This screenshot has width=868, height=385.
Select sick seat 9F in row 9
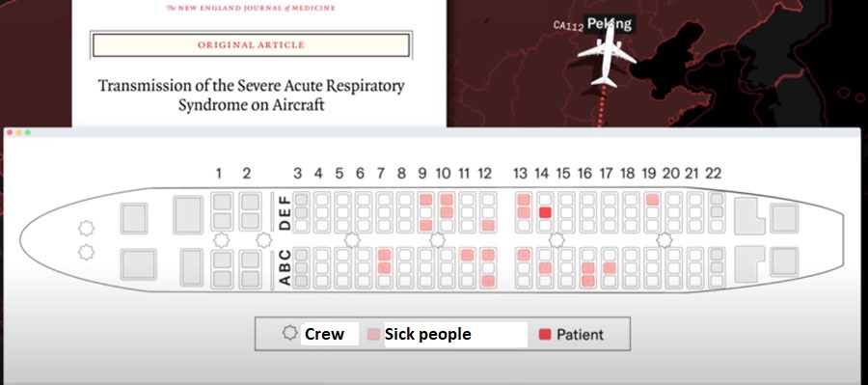pyautogui.click(x=425, y=200)
